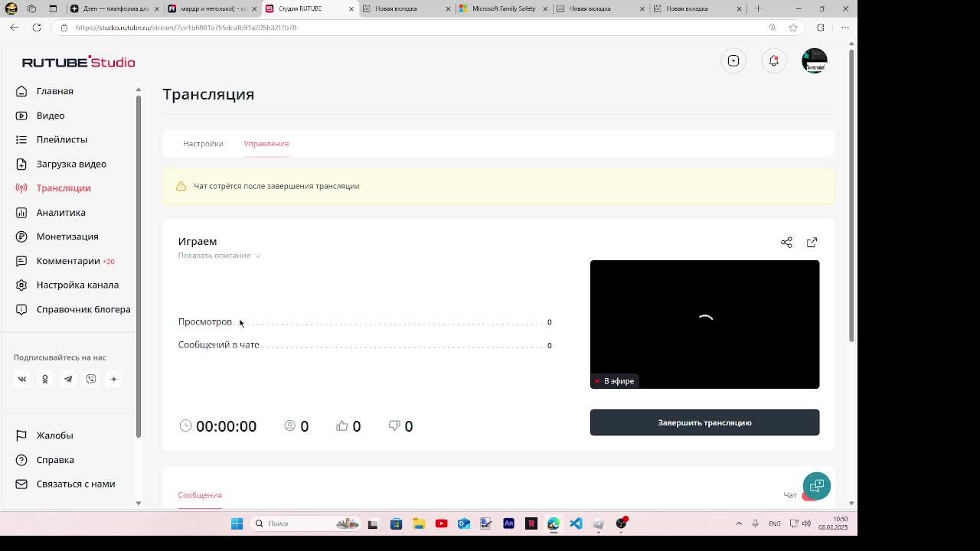Close the Студия RUTUBE browser tab
This screenshot has width=980, height=551.
click(351, 8)
